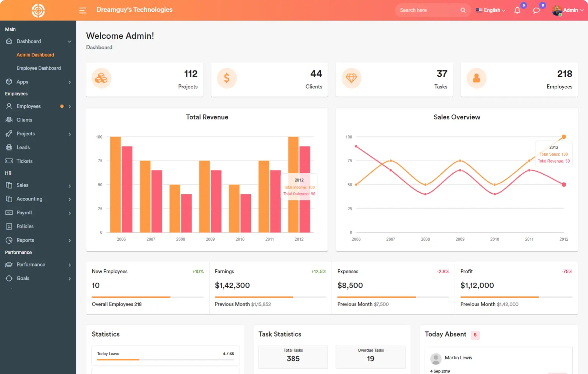Expand the Sales submenu arrow
588x374 pixels.
coord(69,186)
